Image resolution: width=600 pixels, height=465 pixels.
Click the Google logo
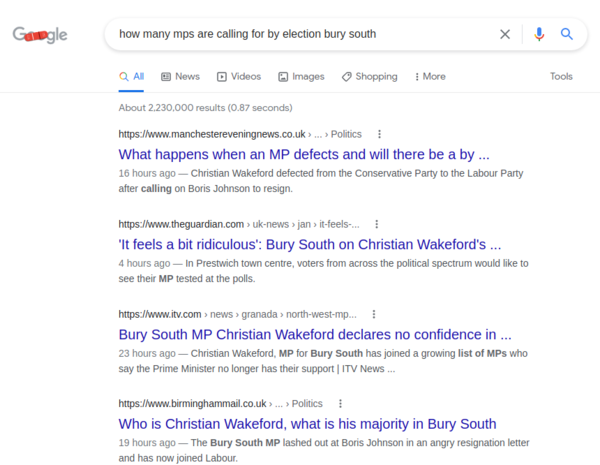[40, 35]
